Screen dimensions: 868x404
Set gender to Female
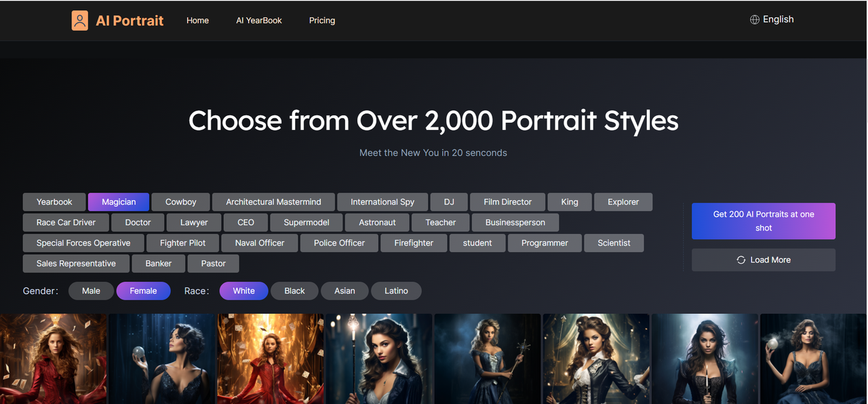click(x=143, y=291)
